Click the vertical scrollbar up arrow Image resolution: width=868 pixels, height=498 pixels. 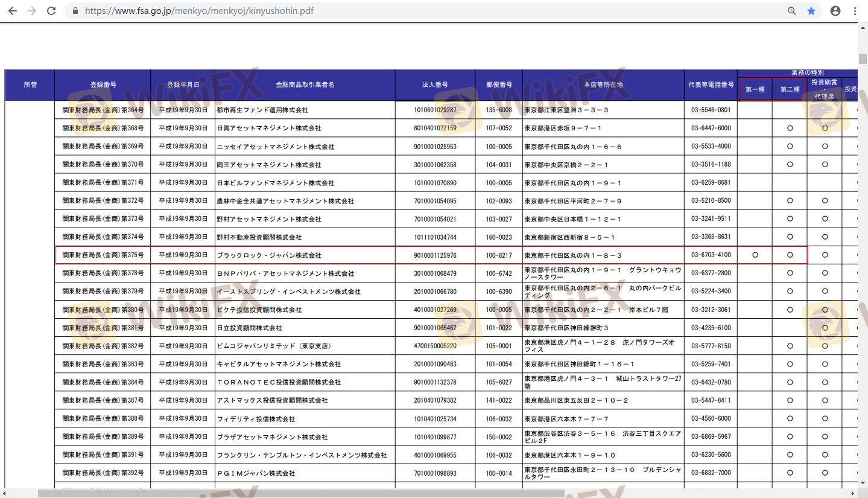click(863, 27)
